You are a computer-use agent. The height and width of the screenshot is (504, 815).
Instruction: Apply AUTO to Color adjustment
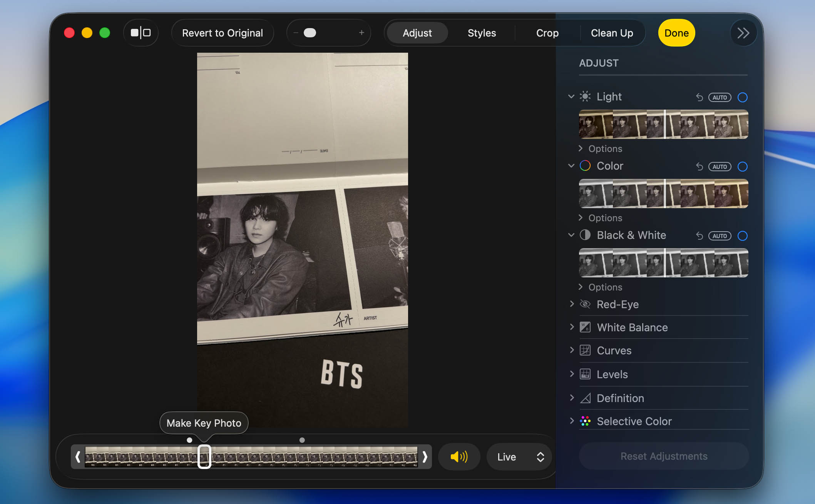click(720, 167)
